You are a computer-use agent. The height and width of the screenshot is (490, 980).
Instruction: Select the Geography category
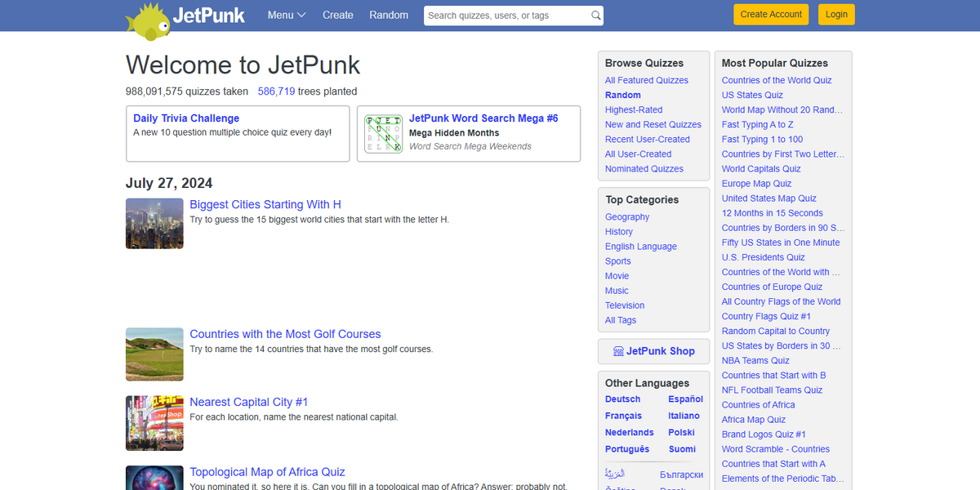coord(627,216)
